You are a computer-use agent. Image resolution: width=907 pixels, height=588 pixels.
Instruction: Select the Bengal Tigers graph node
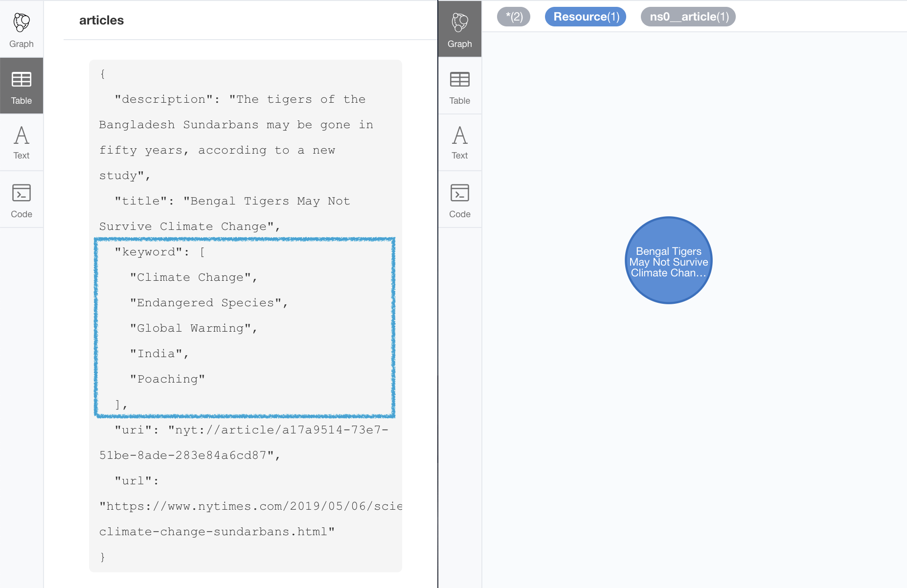click(x=669, y=260)
